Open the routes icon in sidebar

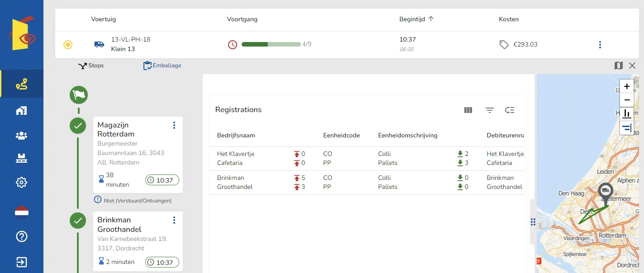click(22, 84)
